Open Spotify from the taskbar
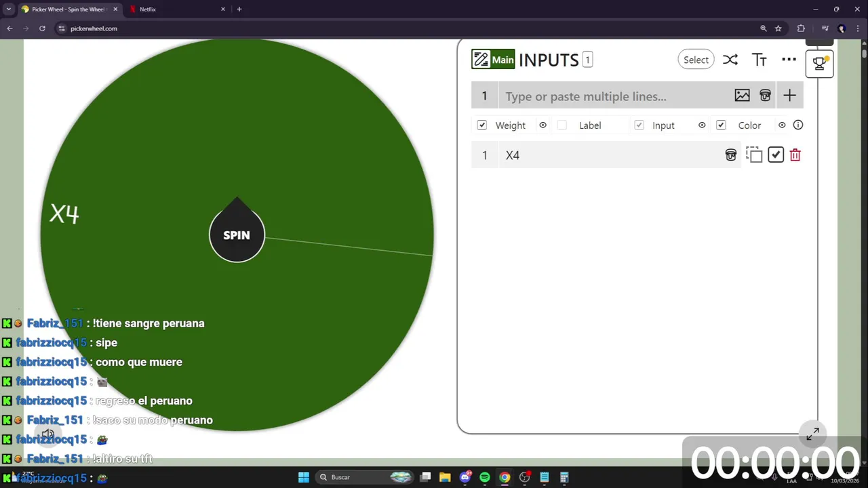Image resolution: width=868 pixels, height=488 pixels. pyautogui.click(x=485, y=477)
